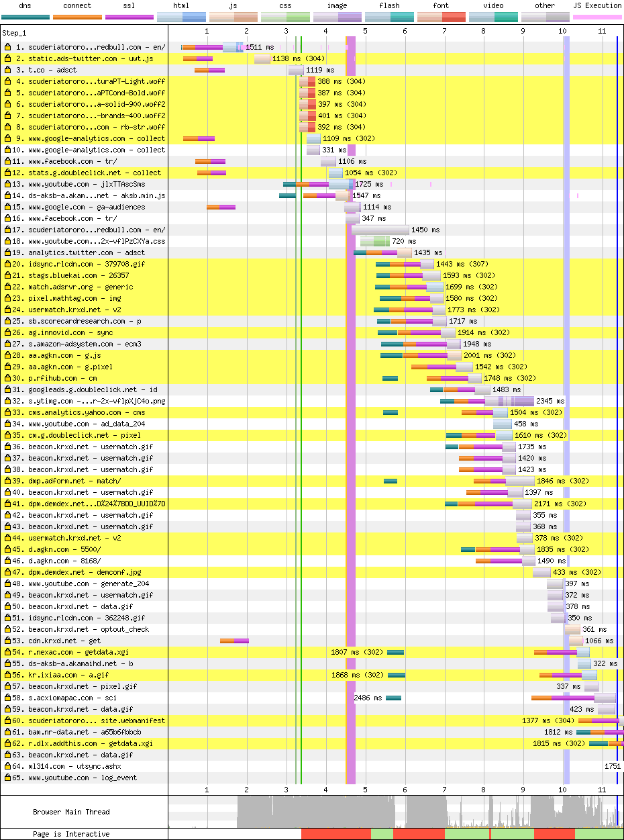Screen dimensions: 624x840
Task: Click the js legend color bar
Action: pos(233,17)
